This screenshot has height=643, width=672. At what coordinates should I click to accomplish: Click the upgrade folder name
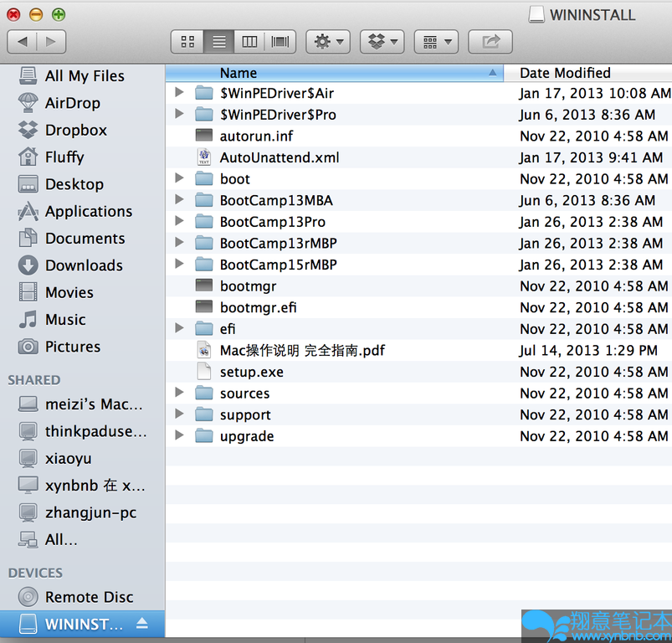pos(247,436)
